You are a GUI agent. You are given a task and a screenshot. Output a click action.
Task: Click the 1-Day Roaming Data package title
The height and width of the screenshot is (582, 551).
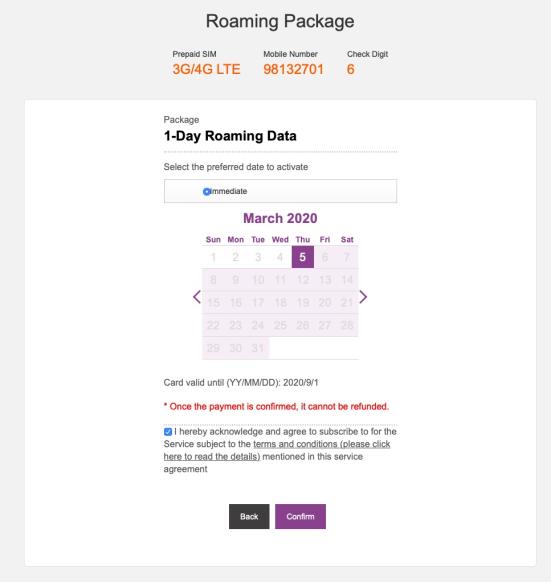230,136
